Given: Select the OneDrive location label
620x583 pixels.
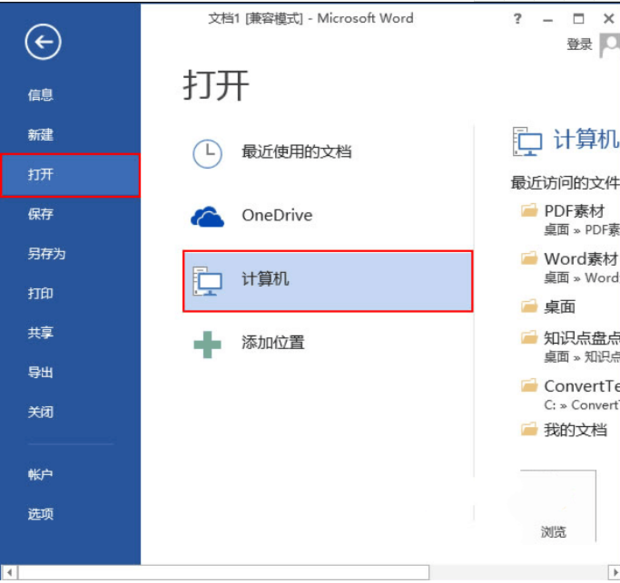Looking at the screenshot, I should (x=277, y=215).
